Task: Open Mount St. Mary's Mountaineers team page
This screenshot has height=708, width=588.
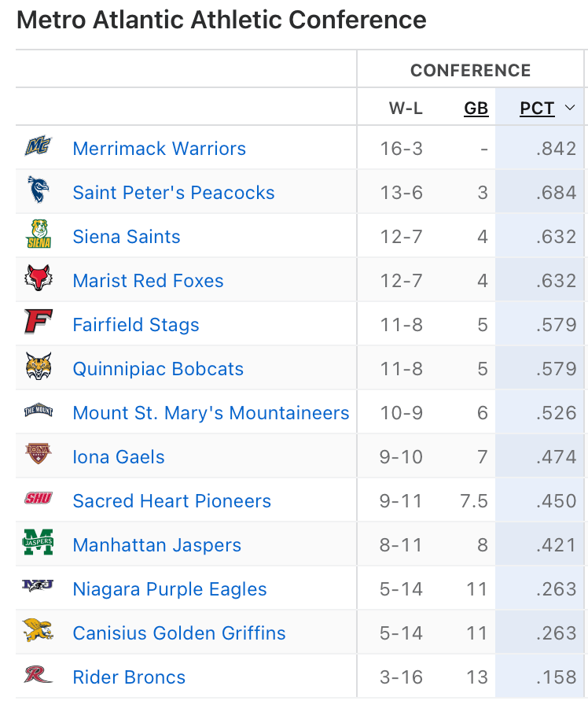Action: (x=211, y=413)
